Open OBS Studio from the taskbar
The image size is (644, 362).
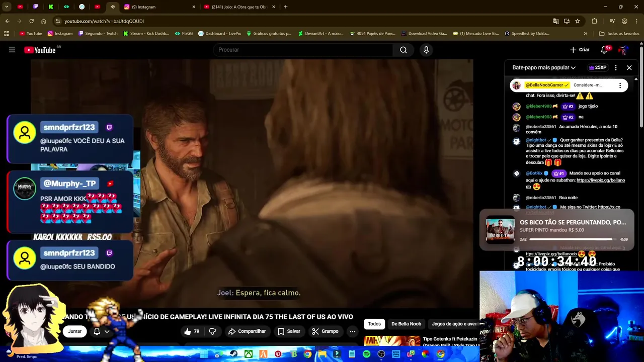[x=381, y=354]
